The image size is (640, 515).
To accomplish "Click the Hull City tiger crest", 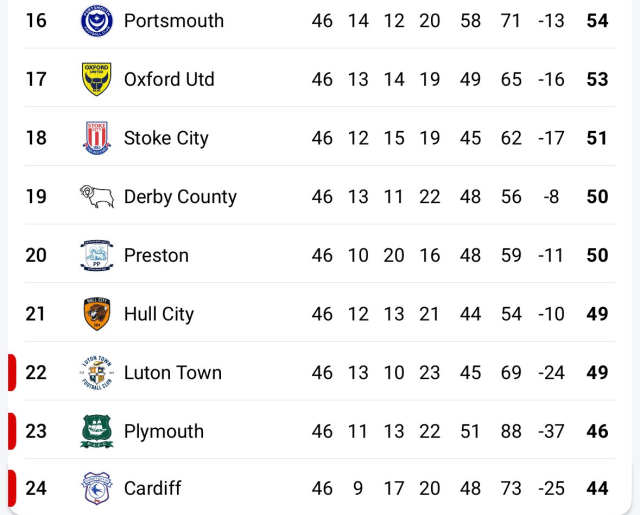I will pyautogui.click(x=97, y=314).
